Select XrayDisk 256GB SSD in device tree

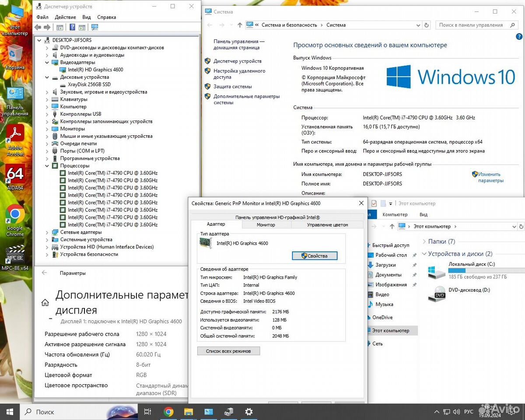89,84
